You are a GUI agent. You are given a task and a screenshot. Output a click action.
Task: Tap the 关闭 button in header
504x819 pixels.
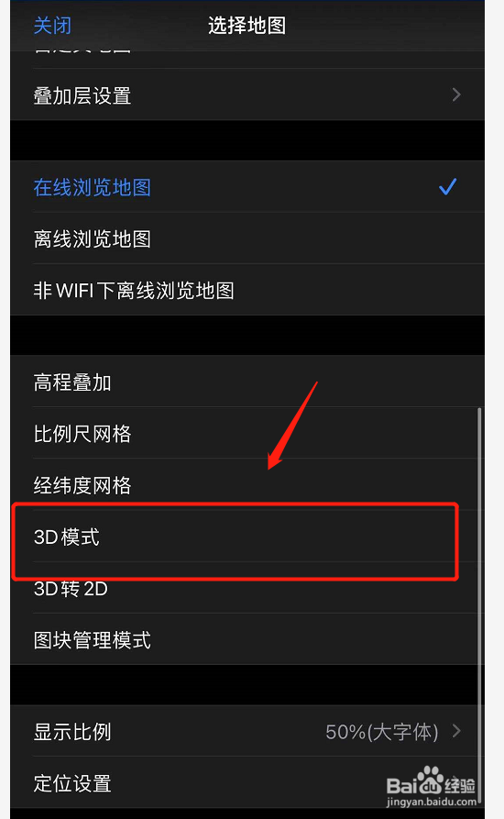tap(52, 25)
